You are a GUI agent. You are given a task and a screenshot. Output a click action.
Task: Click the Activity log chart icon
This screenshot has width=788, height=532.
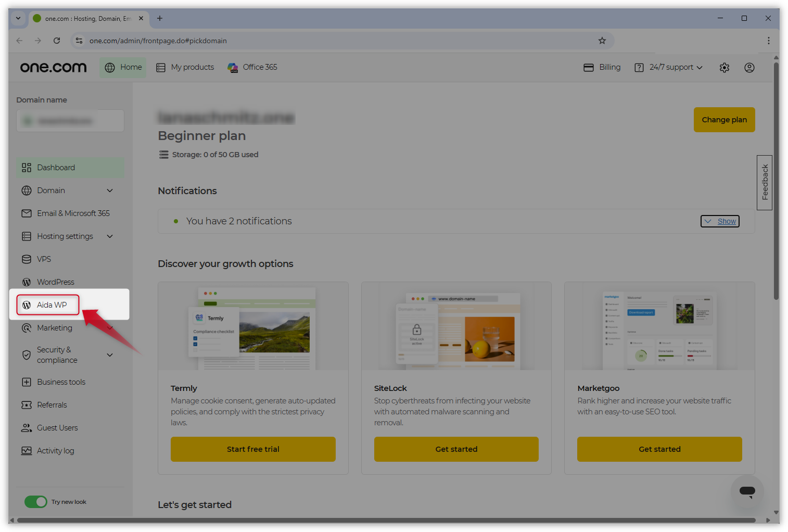click(x=27, y=451)
